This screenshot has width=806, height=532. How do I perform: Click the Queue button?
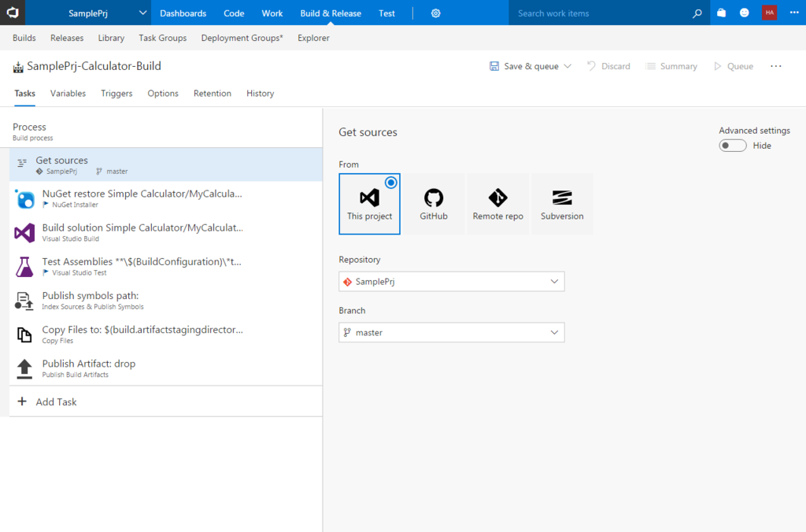pos(734,66)
